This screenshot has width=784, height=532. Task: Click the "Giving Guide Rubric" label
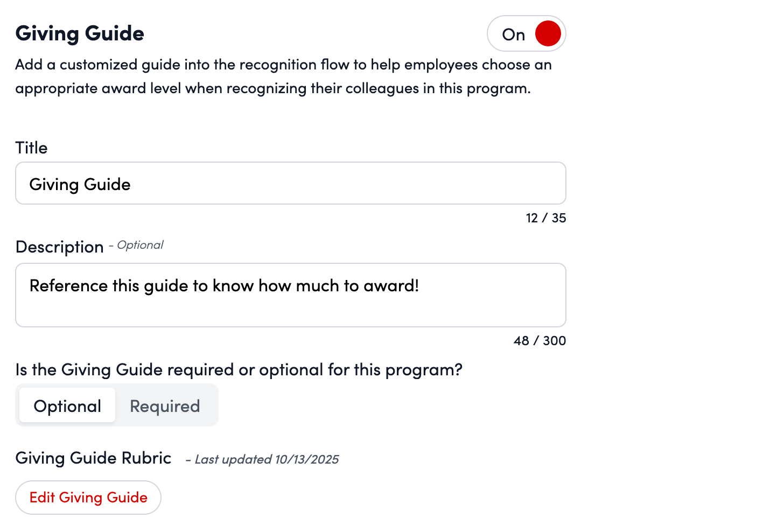click(x=93, y=458)
